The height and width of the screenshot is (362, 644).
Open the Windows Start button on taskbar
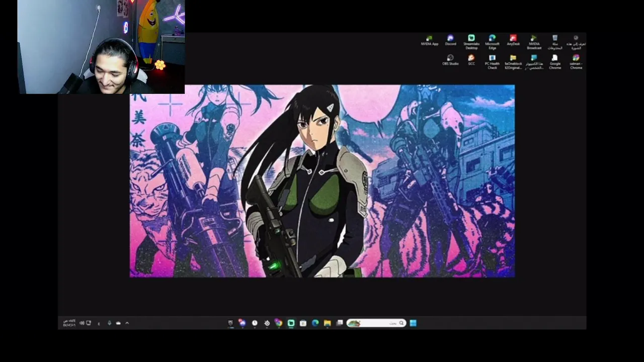click(413, 323)
